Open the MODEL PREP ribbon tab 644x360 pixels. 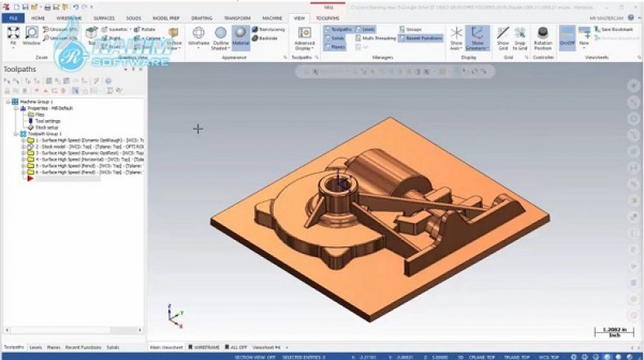166,18
